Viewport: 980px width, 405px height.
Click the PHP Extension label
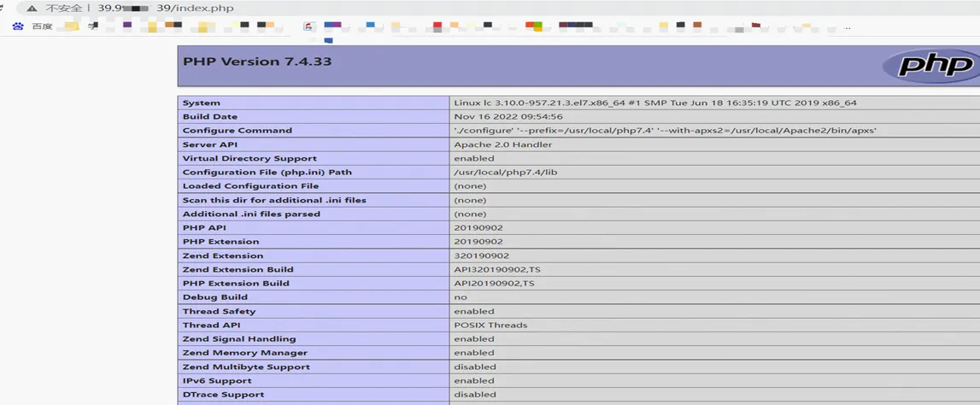220,242
